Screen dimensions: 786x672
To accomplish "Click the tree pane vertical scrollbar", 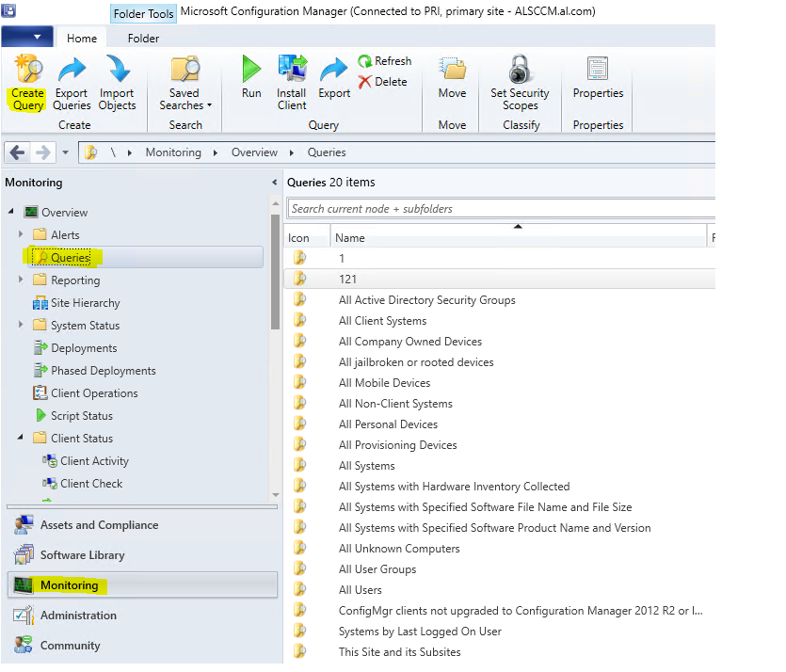I will (x=275, y=272).
